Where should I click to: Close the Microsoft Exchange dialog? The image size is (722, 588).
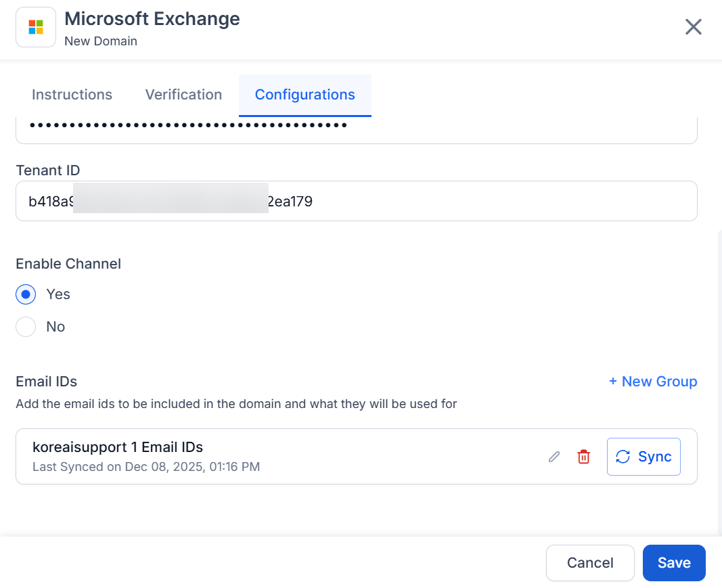694,27
